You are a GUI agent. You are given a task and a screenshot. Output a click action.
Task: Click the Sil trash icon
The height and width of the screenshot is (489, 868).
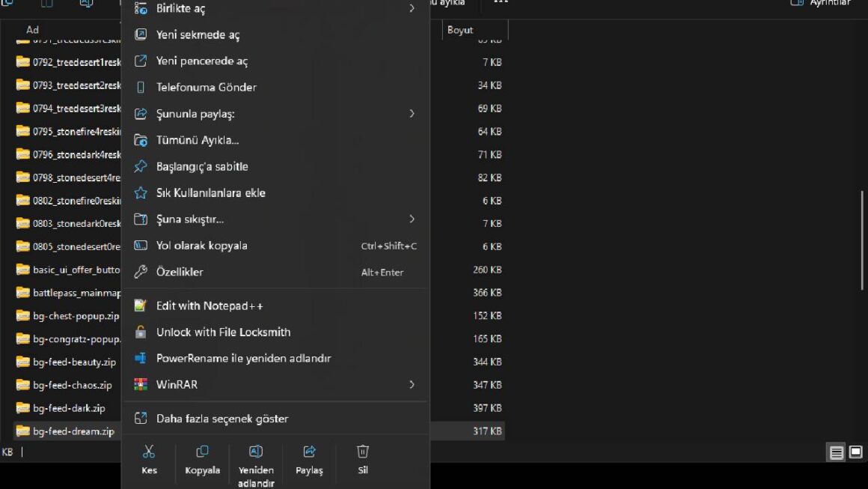pos(363,452)
